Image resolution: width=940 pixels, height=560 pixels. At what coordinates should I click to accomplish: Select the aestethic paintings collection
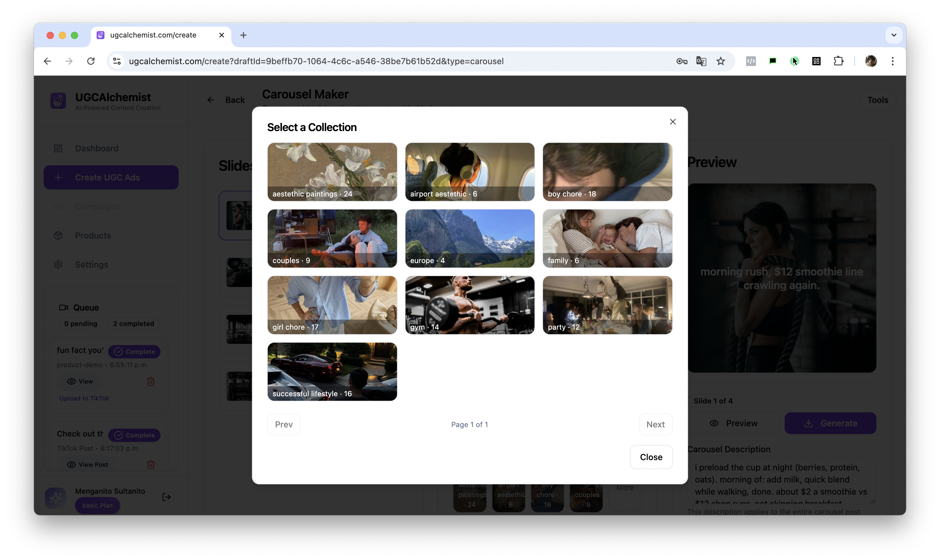(332, 172)
